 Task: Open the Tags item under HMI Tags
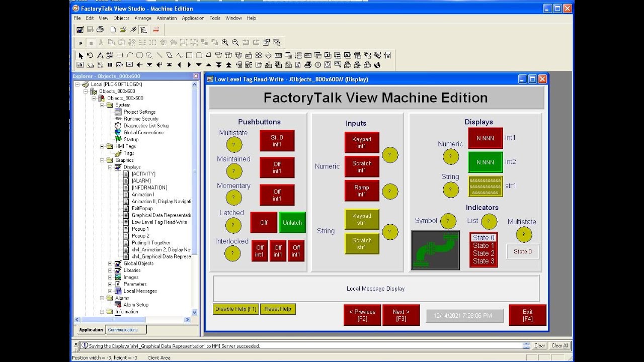tap(129, 153)
